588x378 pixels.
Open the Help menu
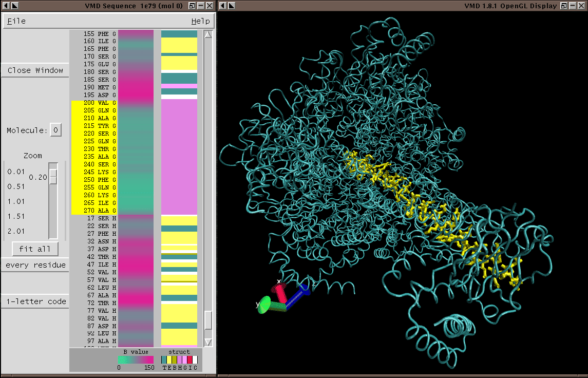200,21
